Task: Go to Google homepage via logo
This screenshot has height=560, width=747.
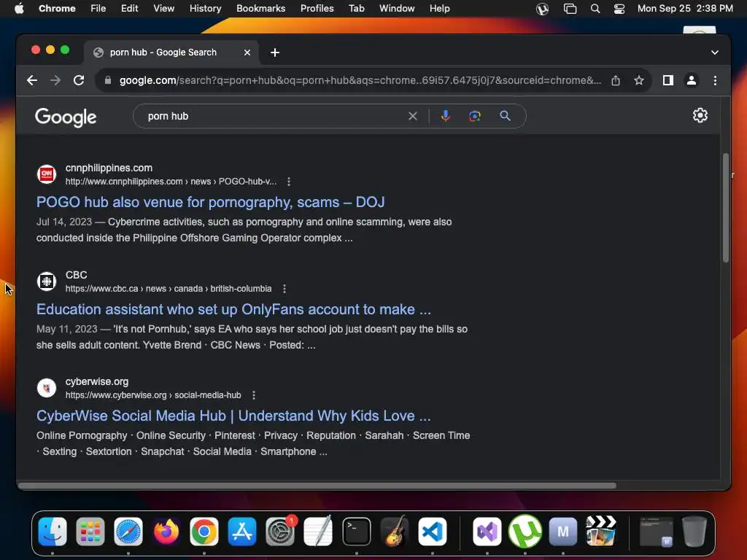Action: (66, 117)
